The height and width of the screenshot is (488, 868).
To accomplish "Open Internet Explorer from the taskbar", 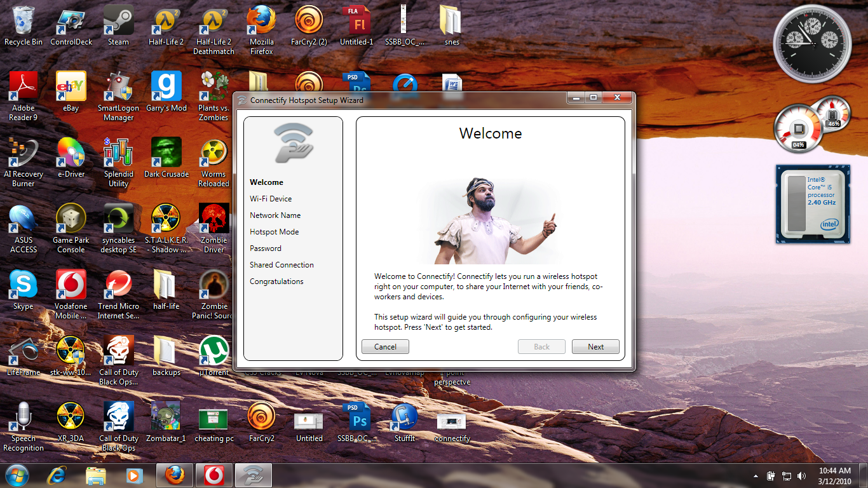I will click(58, 475).
